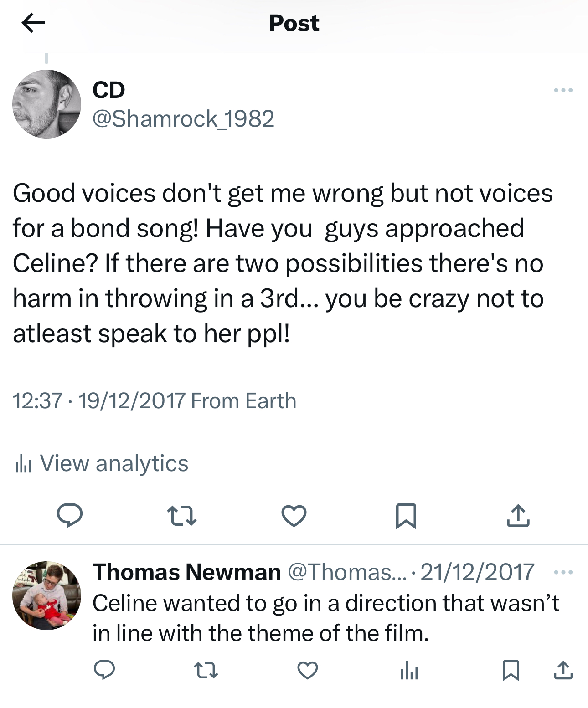Screen dimensions: 588x708
Task: Share Thomas Newman's reply
Action: pyautogui.click(x=563, y=671)
